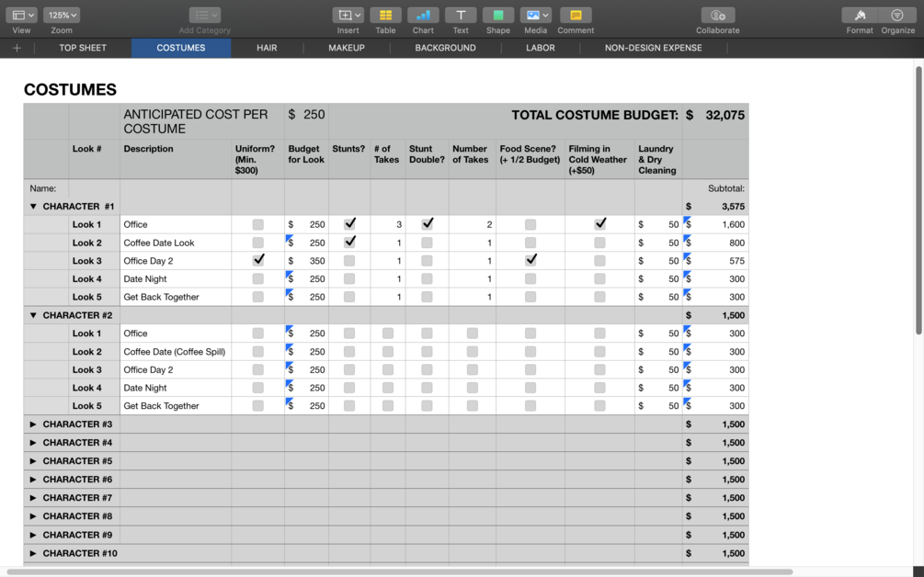The width and height of the screenshot is (924, 577).
Task: Uncheck Cold Weather for Character #1 Office
Action: coord(599,224)
